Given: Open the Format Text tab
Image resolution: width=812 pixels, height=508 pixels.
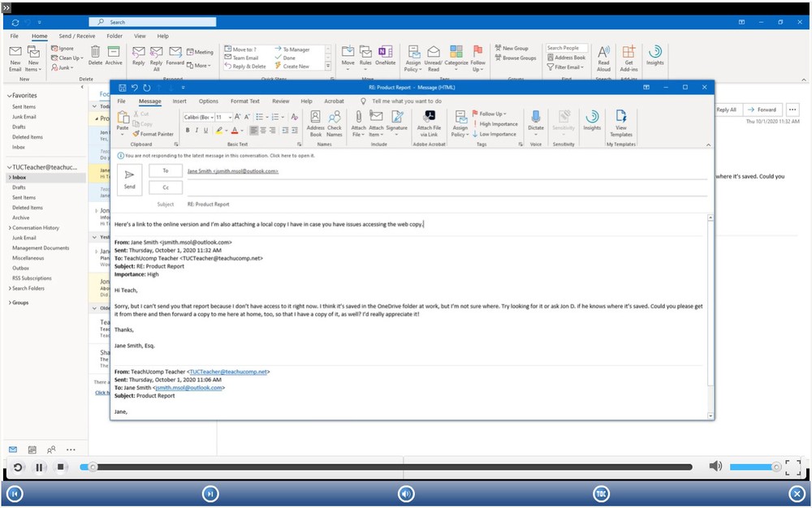Looking at the screenshot, I should tap(244, 101).
